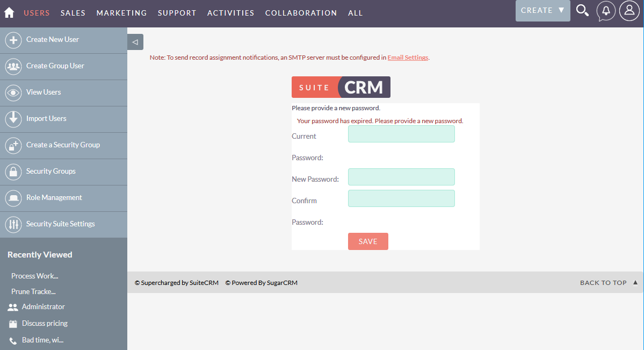644x350 pixels.
Task: Open Import Users from the sidebar
Action: [46, 118]
